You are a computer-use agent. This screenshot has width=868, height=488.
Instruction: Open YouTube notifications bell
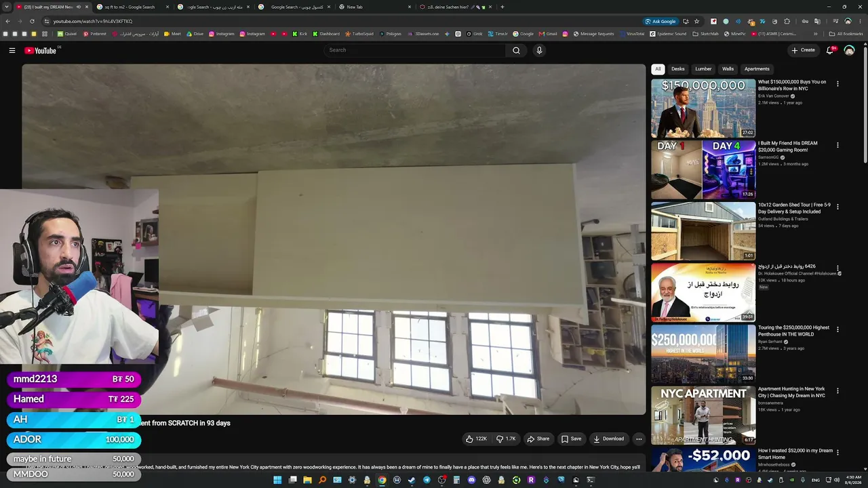(x=830, y=50)
